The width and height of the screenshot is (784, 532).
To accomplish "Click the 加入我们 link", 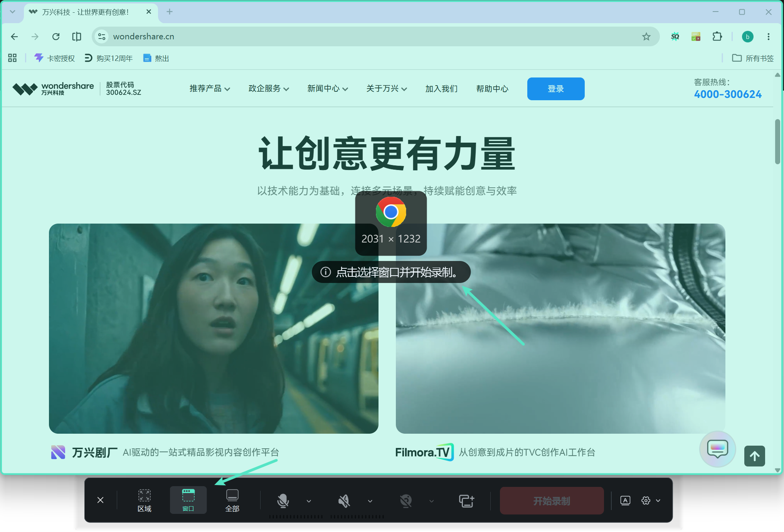I will (x=441, y=89).
